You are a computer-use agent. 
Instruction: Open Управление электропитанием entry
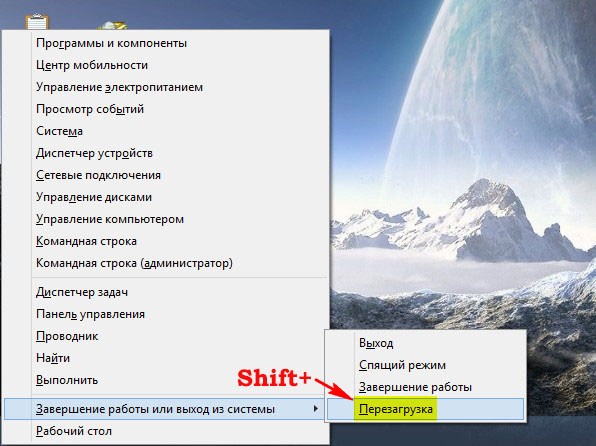(x=166, y=87)
